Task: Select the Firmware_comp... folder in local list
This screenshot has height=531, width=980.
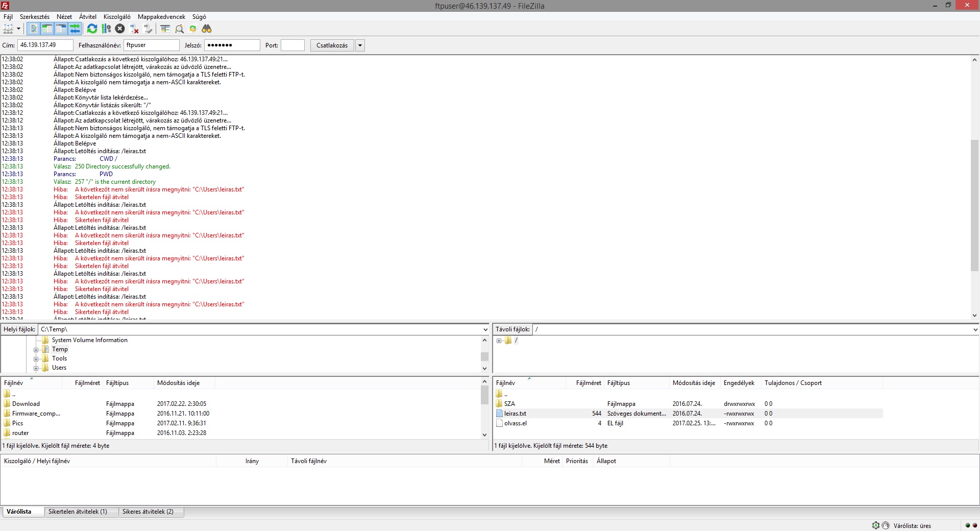Action: (x=36, y=414)
